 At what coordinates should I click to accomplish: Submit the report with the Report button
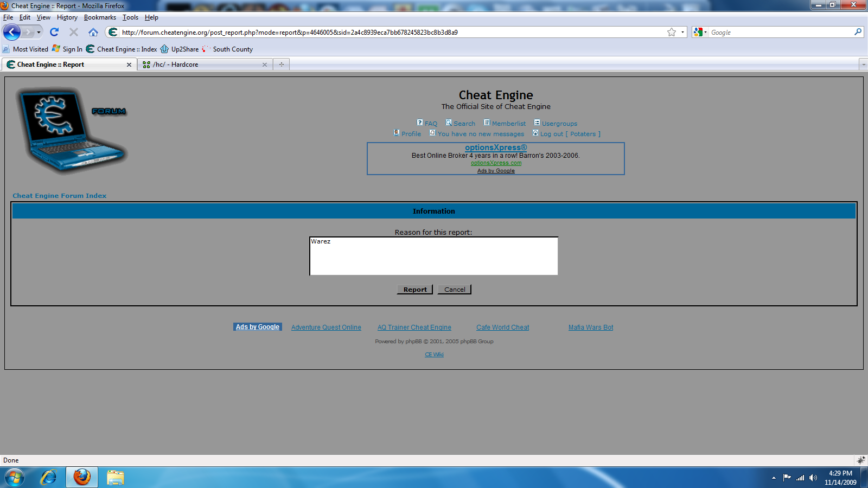[415, 290]
